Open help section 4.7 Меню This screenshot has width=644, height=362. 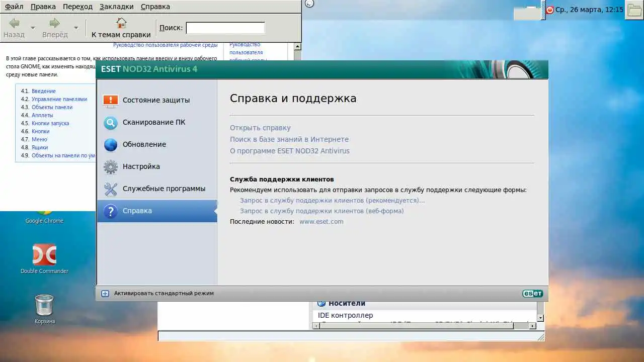[39, 139]
